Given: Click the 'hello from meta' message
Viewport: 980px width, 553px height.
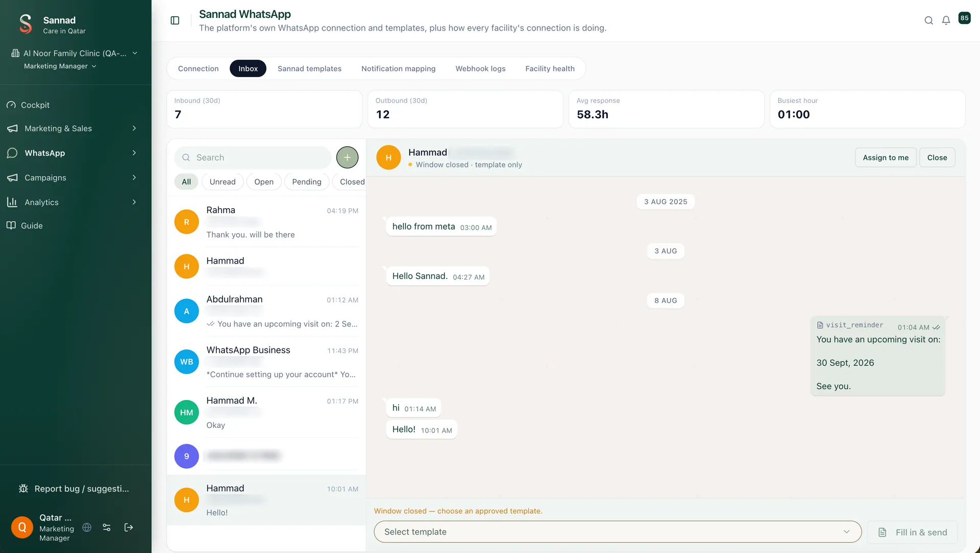Looking at the screenshot, I should click(442, 227).
